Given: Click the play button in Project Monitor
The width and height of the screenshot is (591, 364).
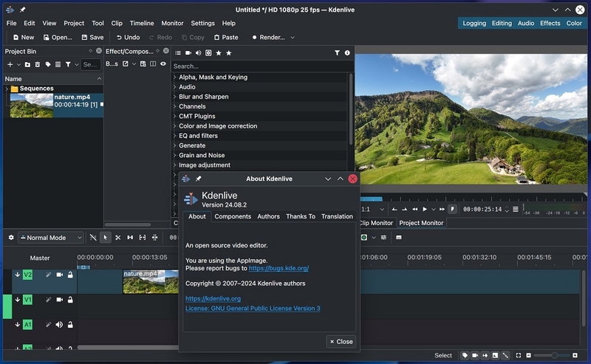Looking at the screenshot, I should pos(425,209).
